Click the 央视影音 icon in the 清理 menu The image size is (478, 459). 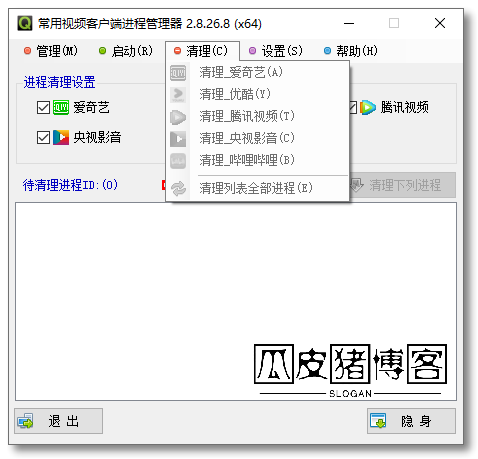click(x=178, y=139)
